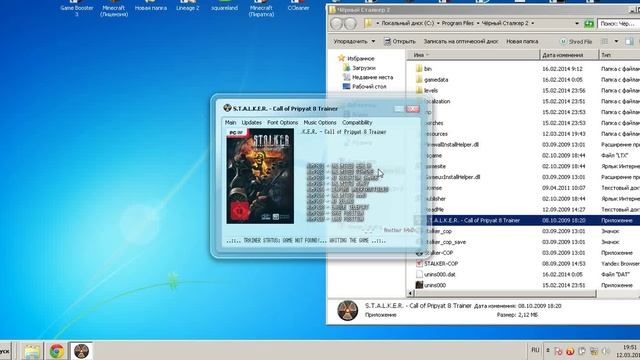This screenshot has width=640, height=360.
Task: Open Minecraft (Лицензия) desktop shortcut
Action: (x=114, y=9)
